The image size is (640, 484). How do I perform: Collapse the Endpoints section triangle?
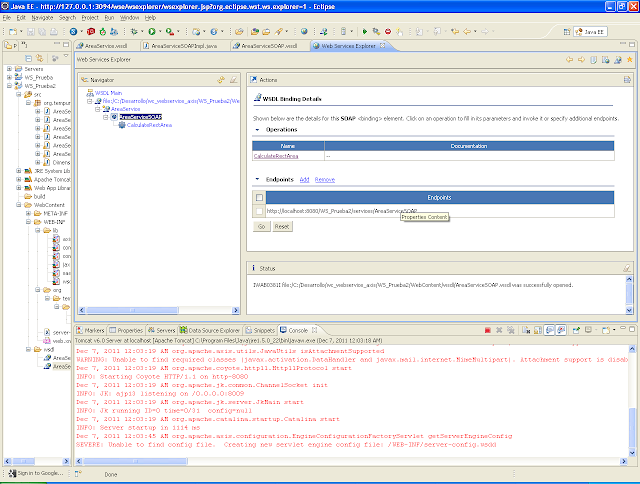click(x=257, y=179)
